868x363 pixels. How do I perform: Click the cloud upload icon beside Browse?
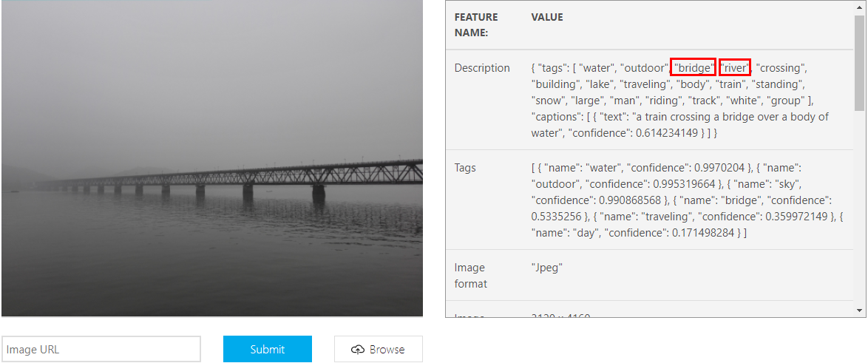(x=358, y=349)
